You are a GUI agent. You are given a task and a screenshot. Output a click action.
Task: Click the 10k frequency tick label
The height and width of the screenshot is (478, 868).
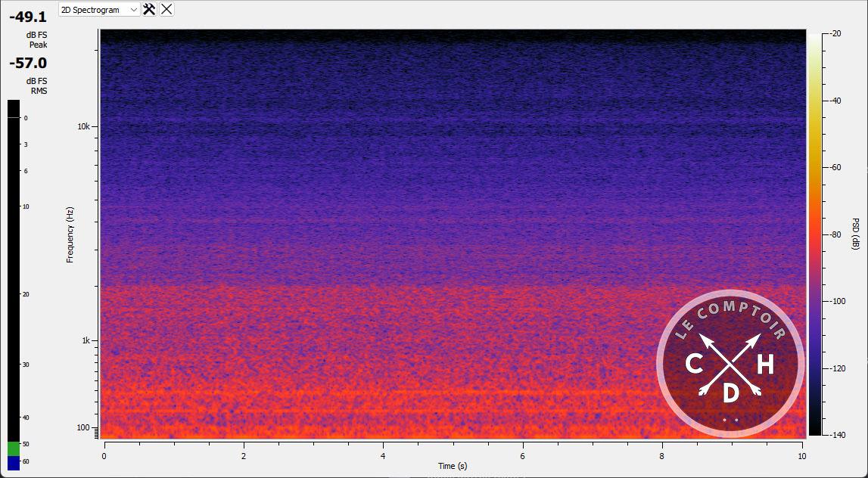83,127
